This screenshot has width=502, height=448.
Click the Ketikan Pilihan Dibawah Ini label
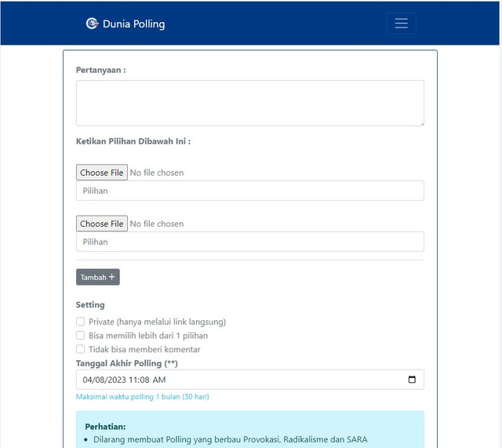pyautogui.click(x=133, y=141)
